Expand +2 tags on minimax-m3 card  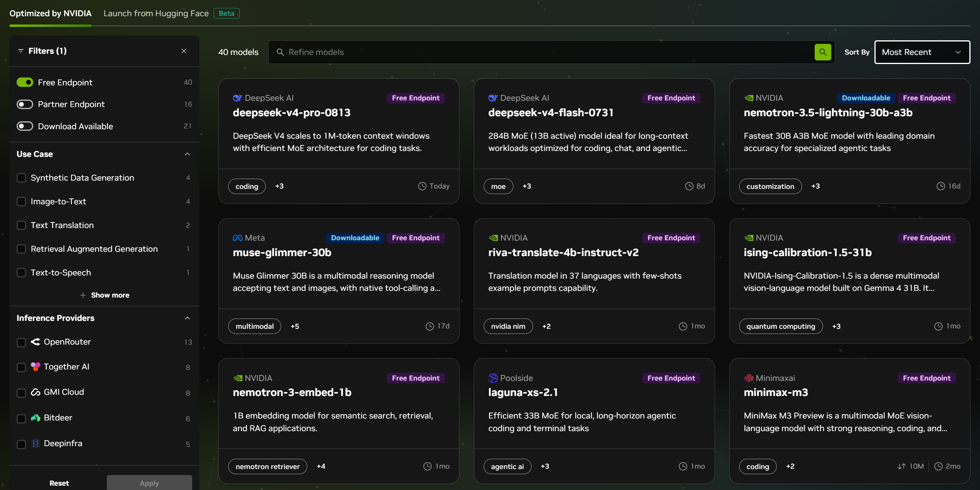tap(790, 466)
